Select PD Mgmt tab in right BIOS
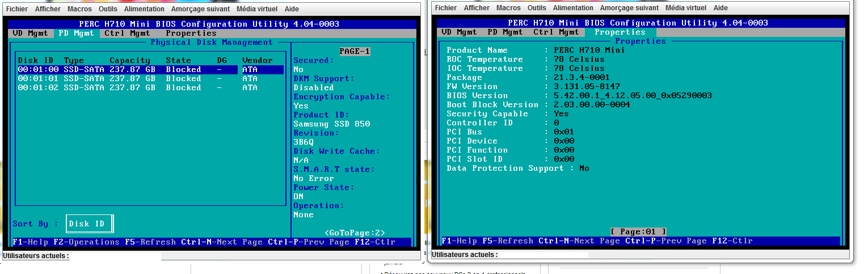Image resolution: width=868 pixels, height=274 pixels. tap(505, 32)
